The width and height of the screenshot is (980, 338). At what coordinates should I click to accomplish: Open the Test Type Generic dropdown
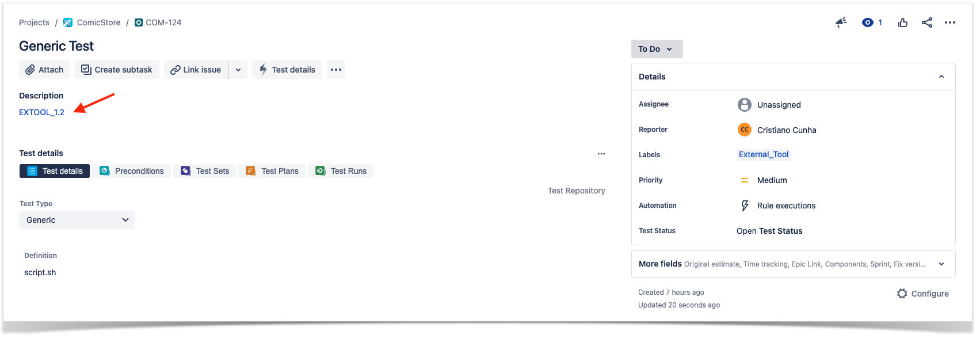[77, 220]
